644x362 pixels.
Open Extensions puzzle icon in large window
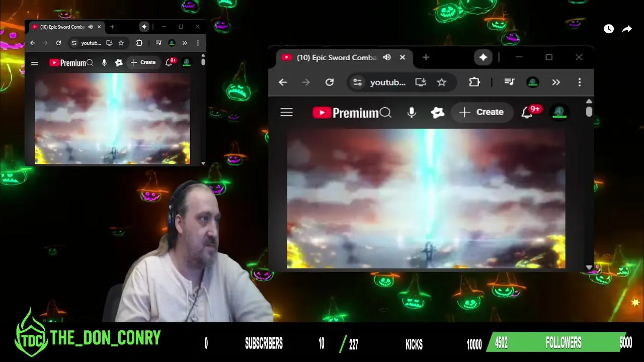tap(474, 82)
